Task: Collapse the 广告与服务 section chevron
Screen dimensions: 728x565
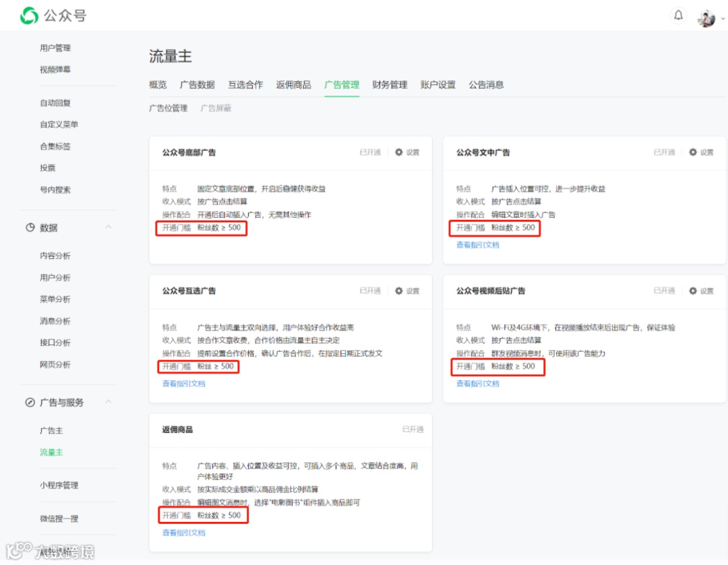Action: pyautogui.click(x=108, y=402)
